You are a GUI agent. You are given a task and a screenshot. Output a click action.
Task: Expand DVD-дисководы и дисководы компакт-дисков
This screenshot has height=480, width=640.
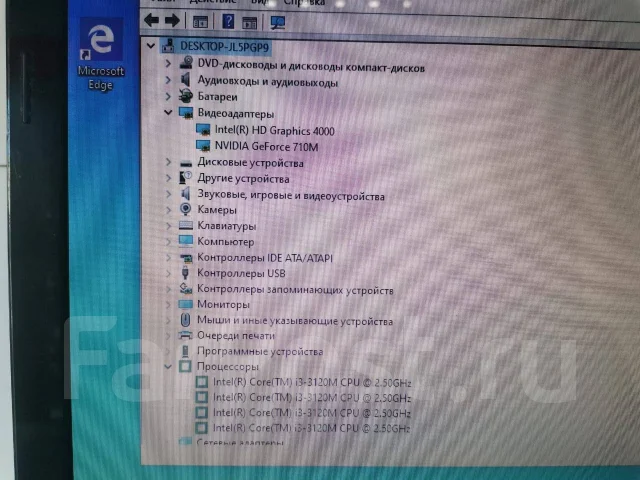168,63
